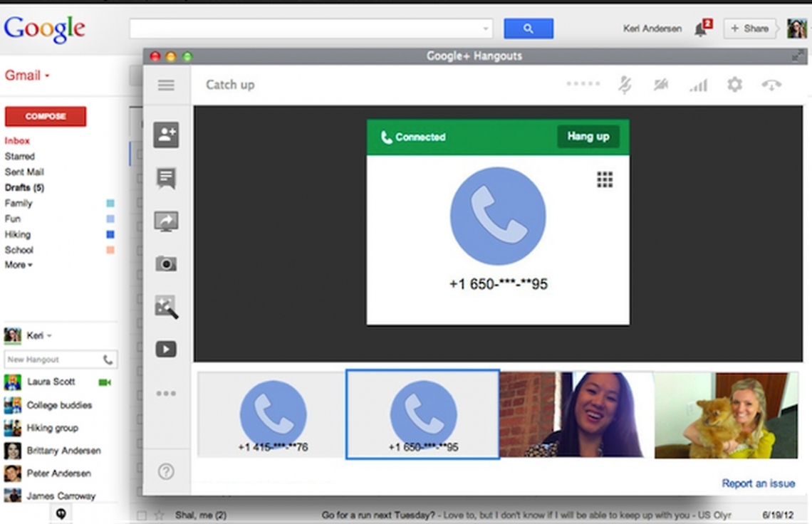Select the +1 415 phone participant thumbnail

tap(272, 415)
